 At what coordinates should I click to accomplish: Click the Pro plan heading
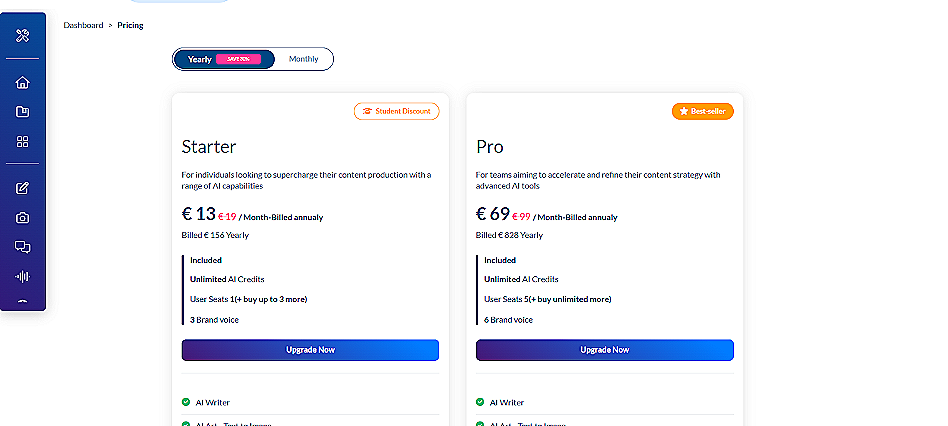pyautogui.click(x=490, y=147)
